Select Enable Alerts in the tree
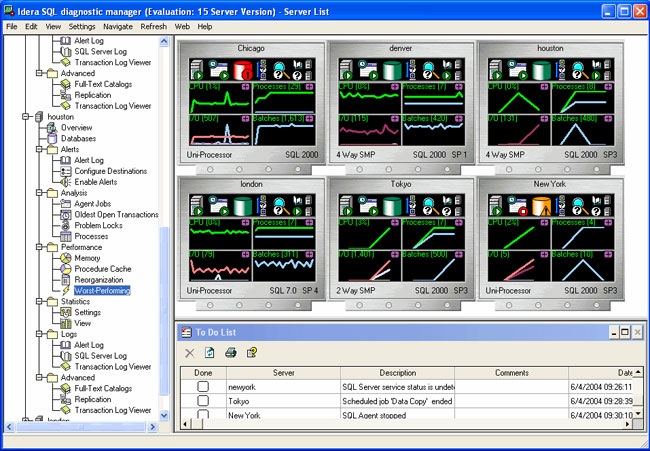This screenshot has width=650, height=451. pos(95,182)
